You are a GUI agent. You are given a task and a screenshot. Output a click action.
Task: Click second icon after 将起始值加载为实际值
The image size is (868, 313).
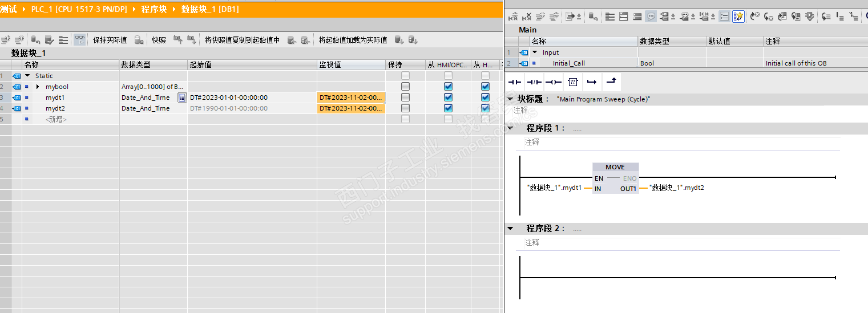point(413,40)
